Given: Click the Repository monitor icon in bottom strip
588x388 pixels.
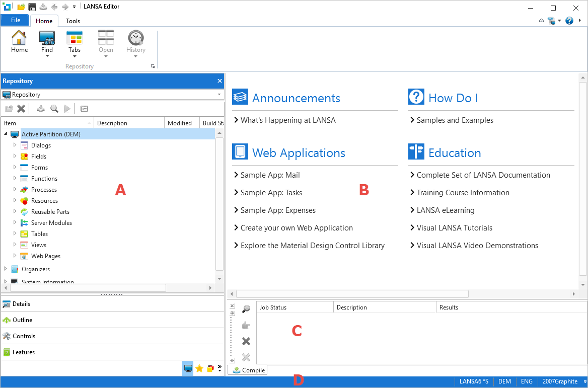Looking at the screenshot, I should click(188, 368).
